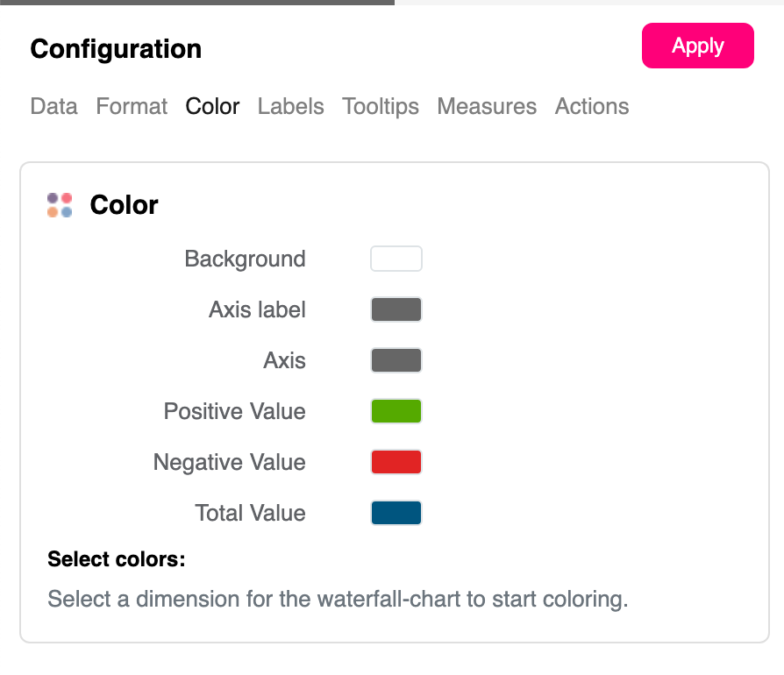This screenshot has width=784, height=675.
Task: Change the green Positive Value color
Action: [x=396, y=412]
